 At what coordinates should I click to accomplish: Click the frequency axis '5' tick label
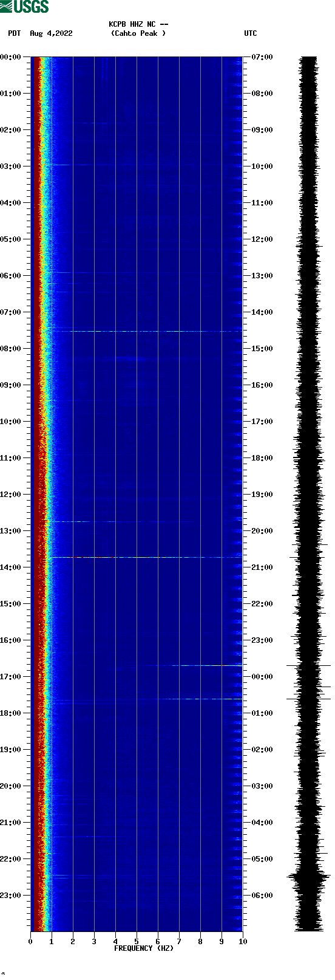[x=137, y=942]
